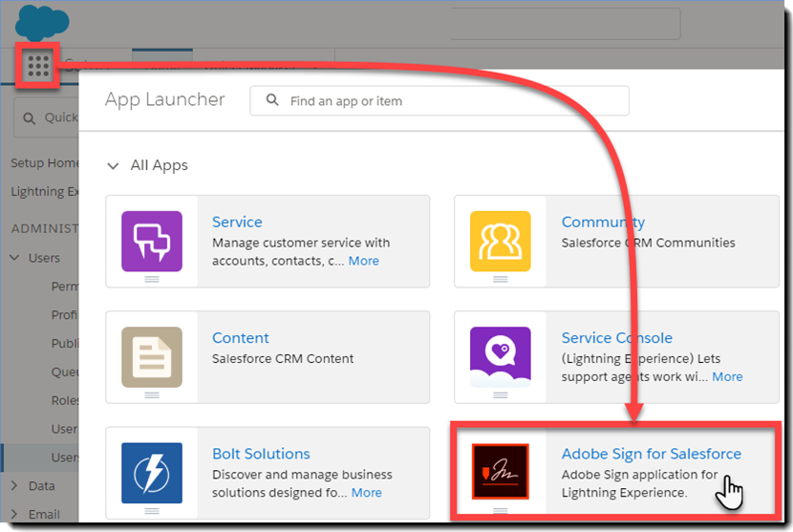Click More in Service Console description
The image size is (793, 532).
point(727,376)
